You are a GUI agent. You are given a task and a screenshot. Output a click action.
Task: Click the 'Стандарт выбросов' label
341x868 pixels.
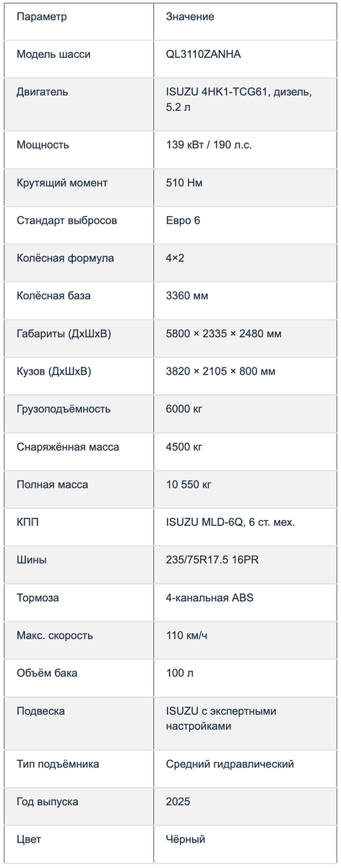pos(66,220)
